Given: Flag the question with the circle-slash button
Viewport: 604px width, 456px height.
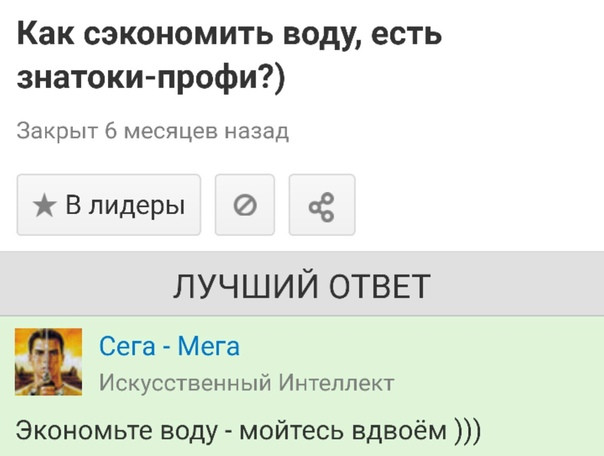Looking at the screenshot, I should (245, 205).
